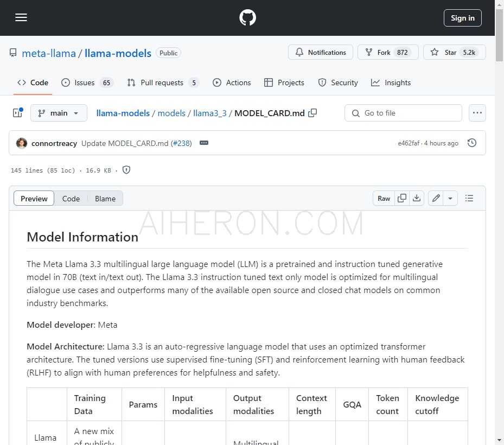Image resolution: width=504 pixels, height=445 pixels.
Task: Click the 'GQA' table header
Action: pos(352,404)
